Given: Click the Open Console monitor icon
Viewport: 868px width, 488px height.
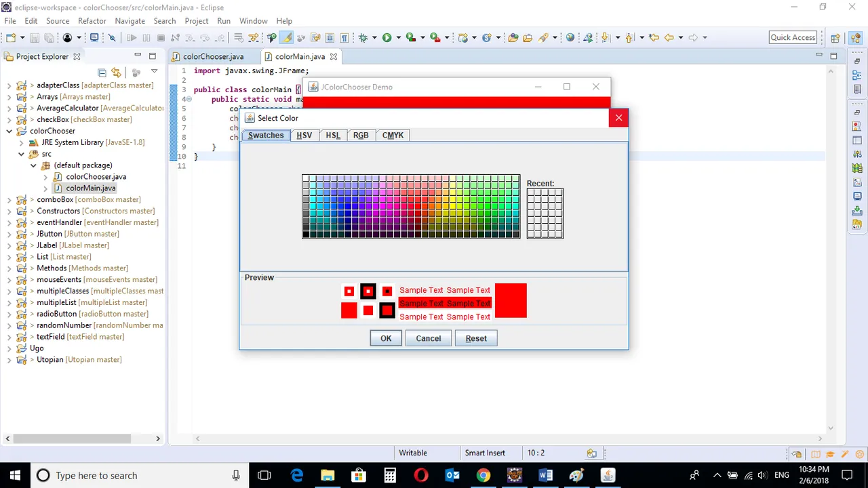Looking at the screenshot, I should tap(94, 38).
